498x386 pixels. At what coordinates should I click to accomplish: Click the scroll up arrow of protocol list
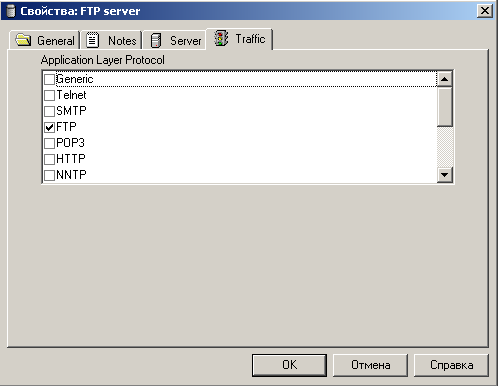click(445, 79)
